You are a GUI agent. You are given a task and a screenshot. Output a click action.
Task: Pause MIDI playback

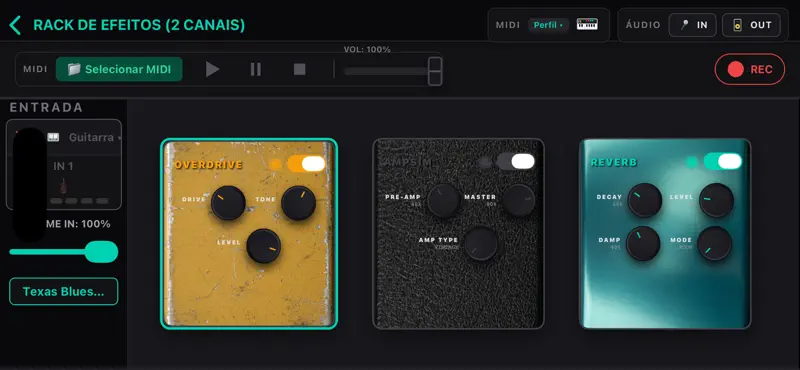(x=256, y=69)
